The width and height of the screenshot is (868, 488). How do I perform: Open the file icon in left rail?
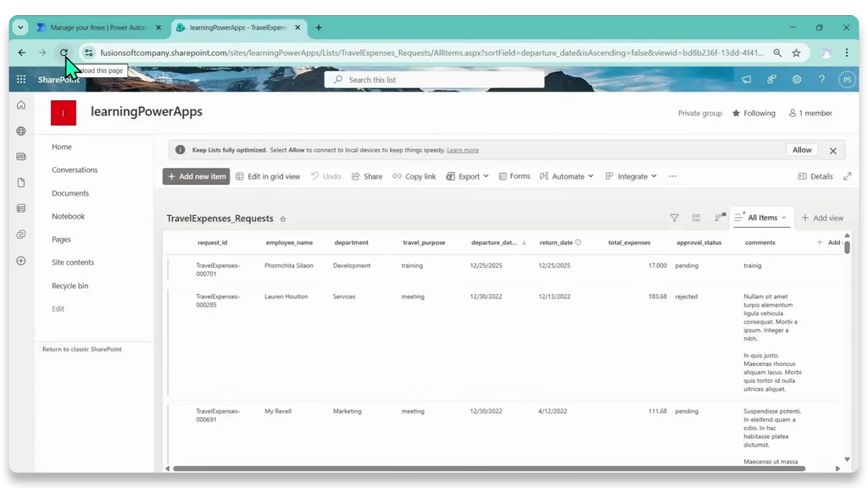click(21, 183)
